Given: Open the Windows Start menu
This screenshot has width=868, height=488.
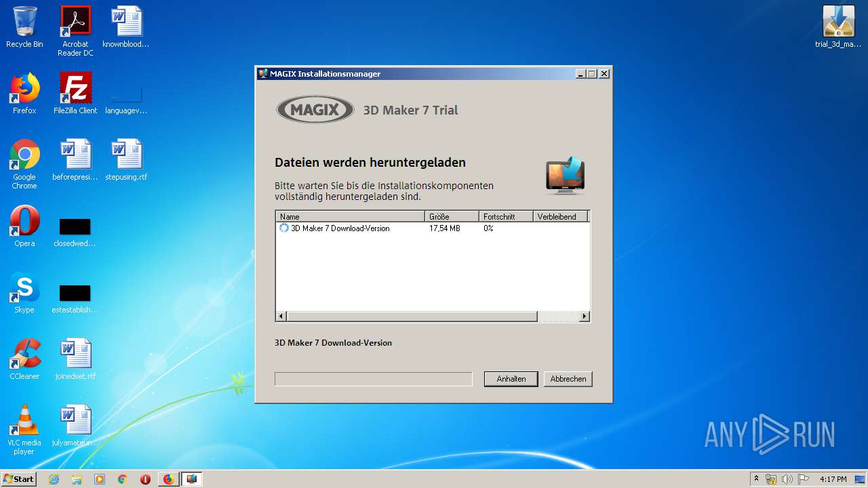Looking at the screenshot, I should tap(19, 479).
